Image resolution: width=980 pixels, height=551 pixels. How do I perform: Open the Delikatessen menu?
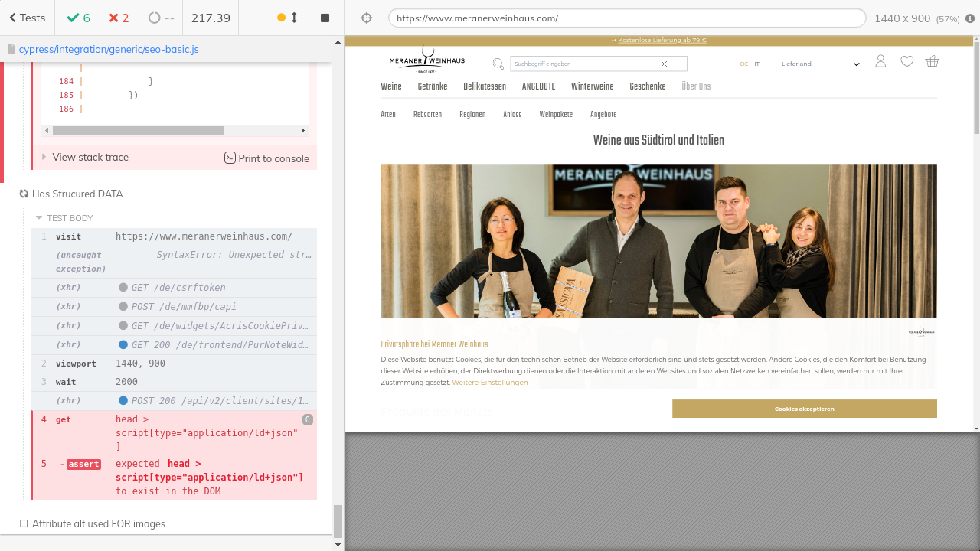(x=484, y=86)
